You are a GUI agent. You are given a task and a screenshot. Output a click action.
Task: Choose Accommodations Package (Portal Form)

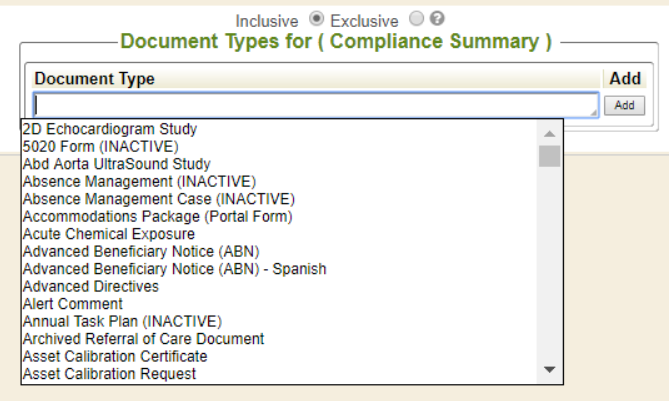[157, 216]
